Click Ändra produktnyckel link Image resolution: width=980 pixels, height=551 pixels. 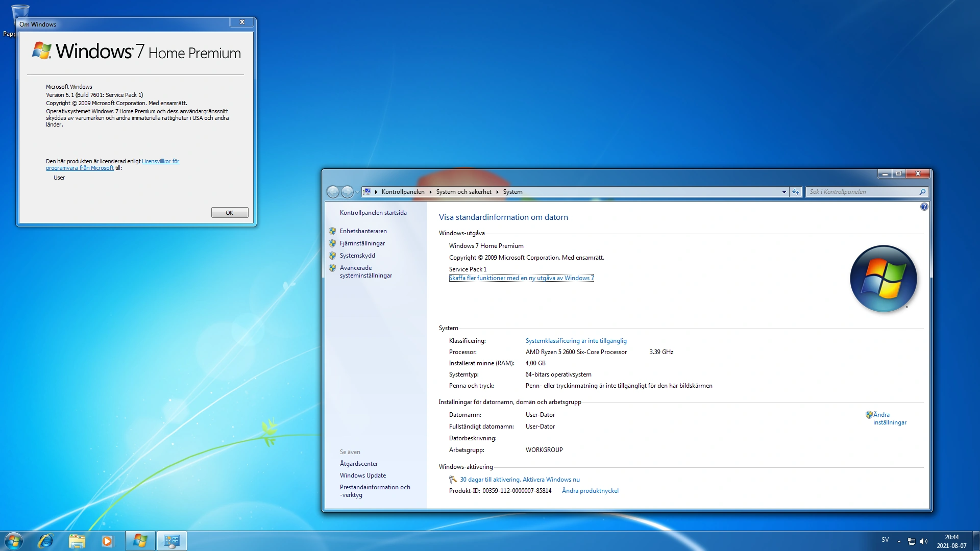(590, 491)
